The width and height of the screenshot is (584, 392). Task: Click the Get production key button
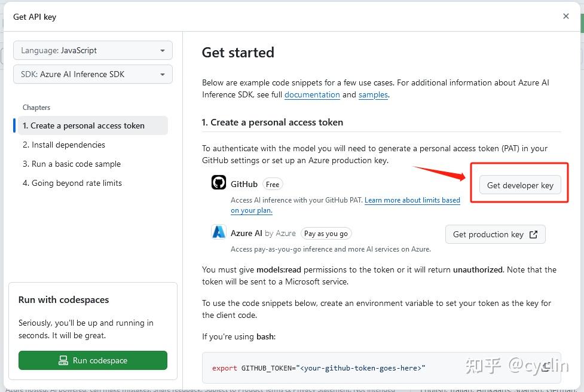(x=495, y=234)
